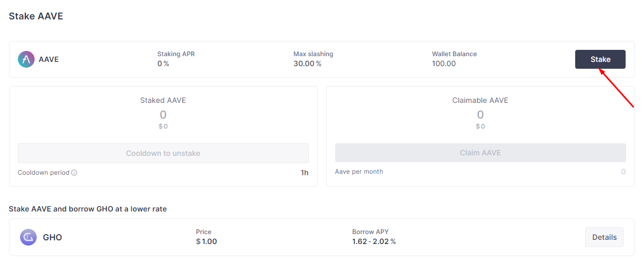Click the Borrow APY 1.62-2.02% value
The image size is (644, 265).
click(x=374, y=241)
